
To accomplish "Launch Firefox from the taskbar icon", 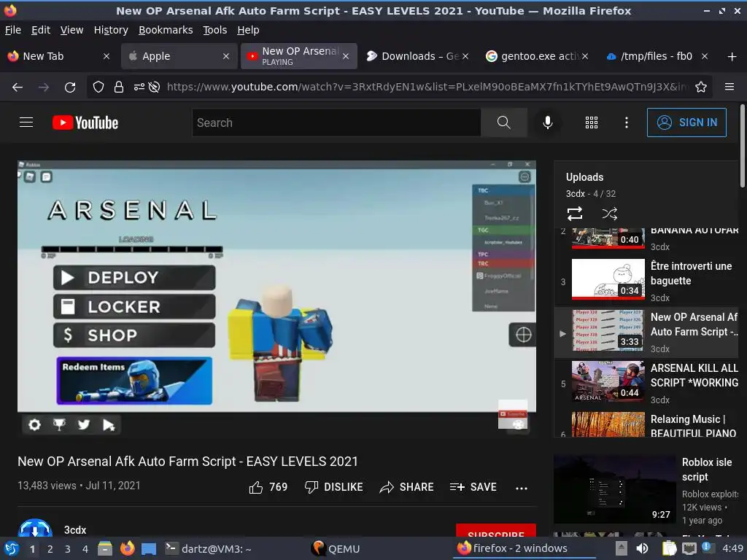I will 127,548.
